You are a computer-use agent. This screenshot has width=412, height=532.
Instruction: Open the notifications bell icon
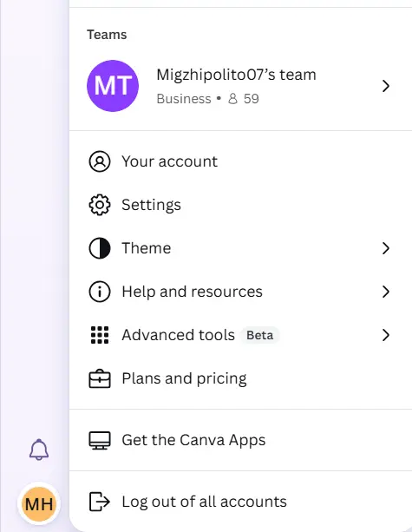click(x=39, y=450)
